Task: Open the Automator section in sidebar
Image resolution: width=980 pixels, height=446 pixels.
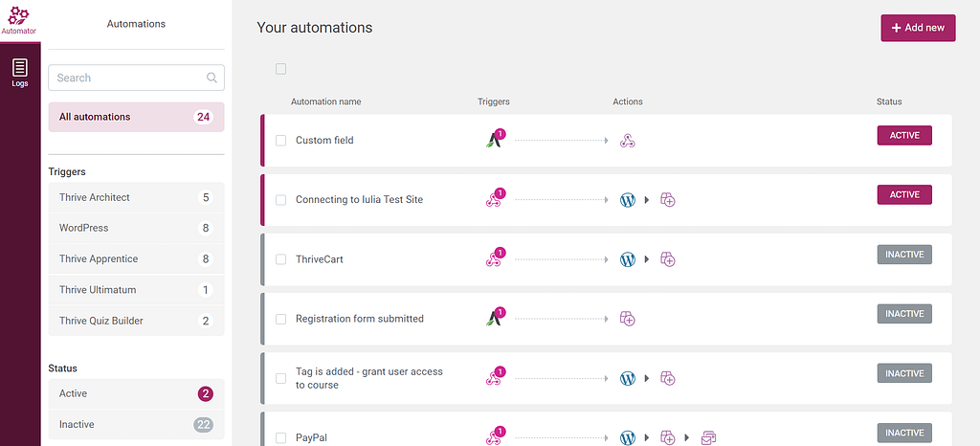Action: pos(20,19)
